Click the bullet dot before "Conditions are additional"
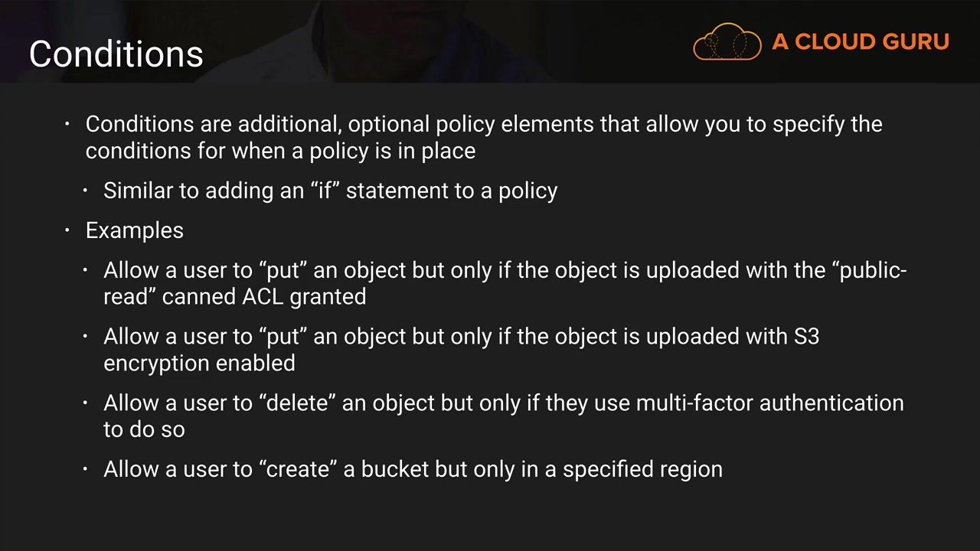The height and width of the screenshot is (551, 980). (67, 124)
